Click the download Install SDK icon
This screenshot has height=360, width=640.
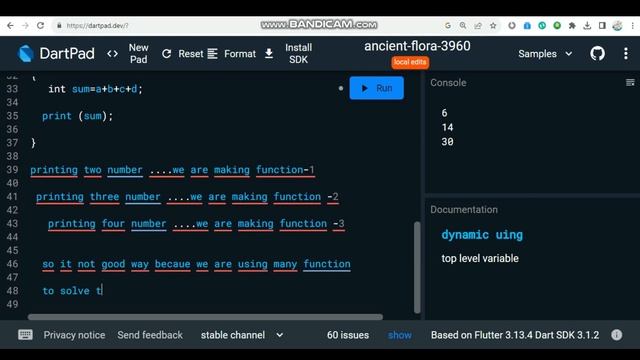click(x=269, y=54)
